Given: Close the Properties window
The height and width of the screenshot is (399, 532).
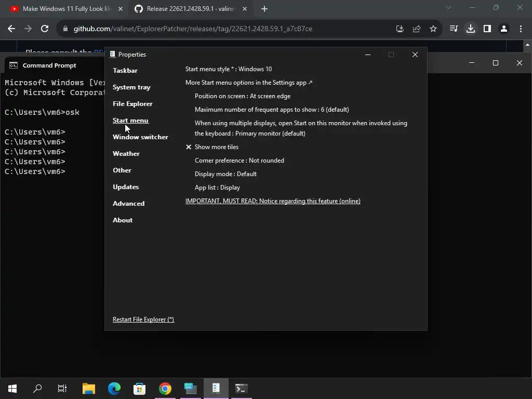Looking at the screenshot, I should [x=415, y=55].
